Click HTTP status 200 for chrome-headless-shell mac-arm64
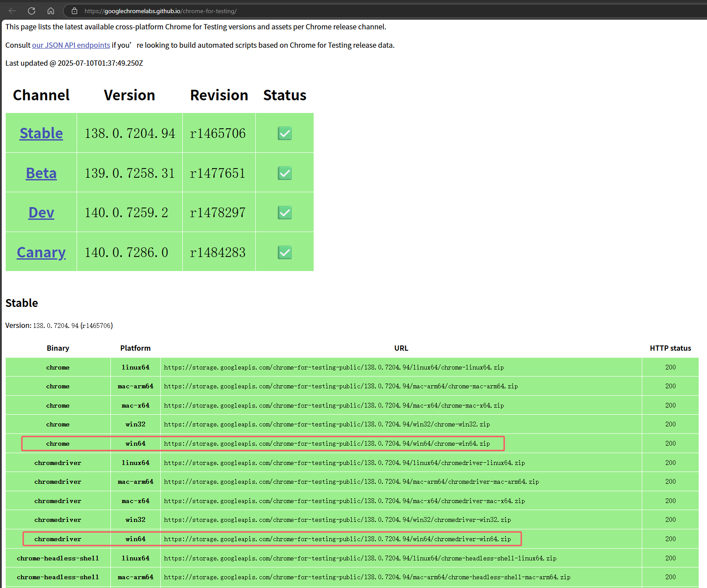 [670, 577]
